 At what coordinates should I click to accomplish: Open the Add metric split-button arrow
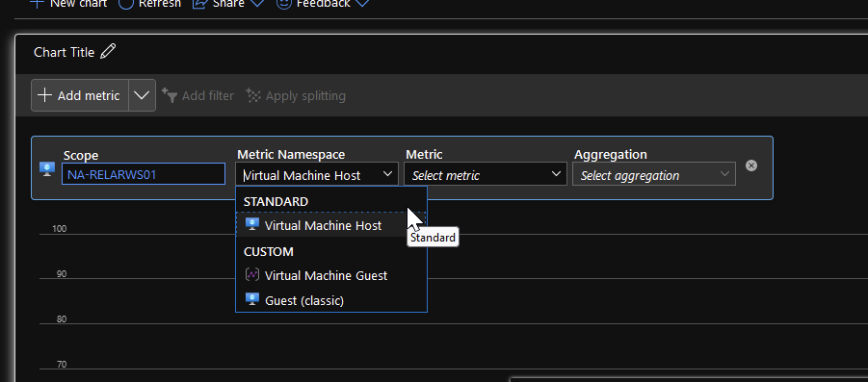coord(142,95)
